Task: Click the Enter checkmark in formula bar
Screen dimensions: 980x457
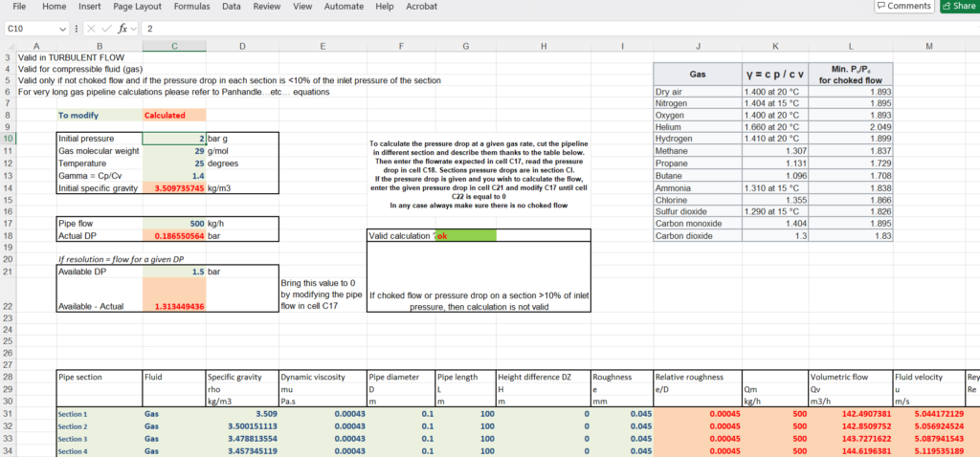Action: coord(106,29)
